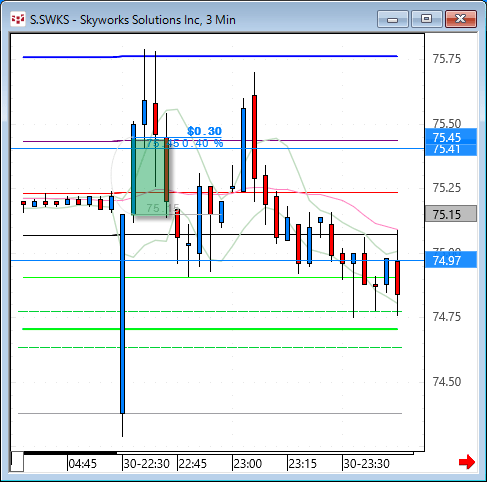Click the 75.25 price axis label
This screenshot has width=487, height=482.
[x=447, y=188]
